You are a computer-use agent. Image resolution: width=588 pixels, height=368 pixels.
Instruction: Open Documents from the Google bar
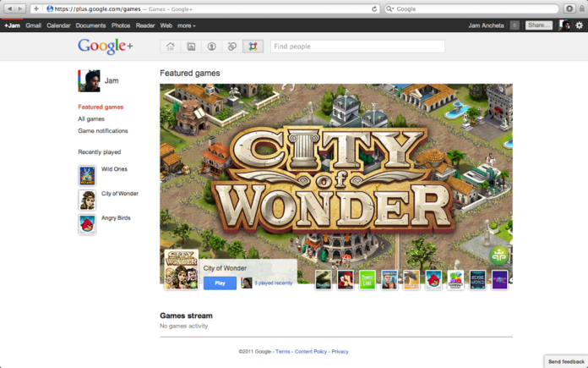[x=90, y=25]
